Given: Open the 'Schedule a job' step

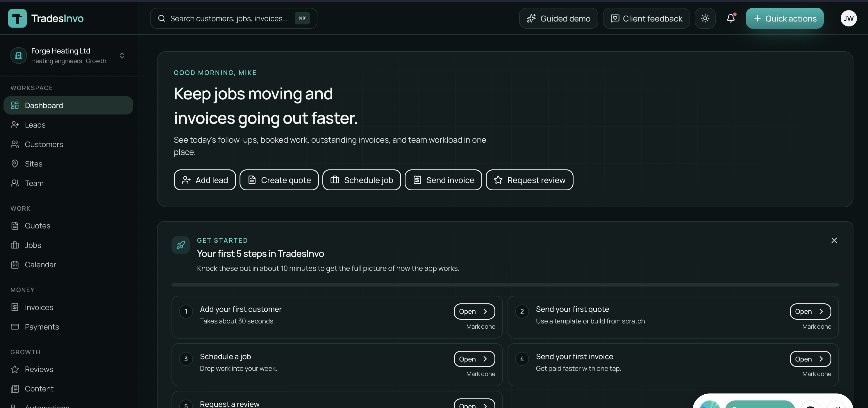Looking at the screenshot, I should point(474,359).
